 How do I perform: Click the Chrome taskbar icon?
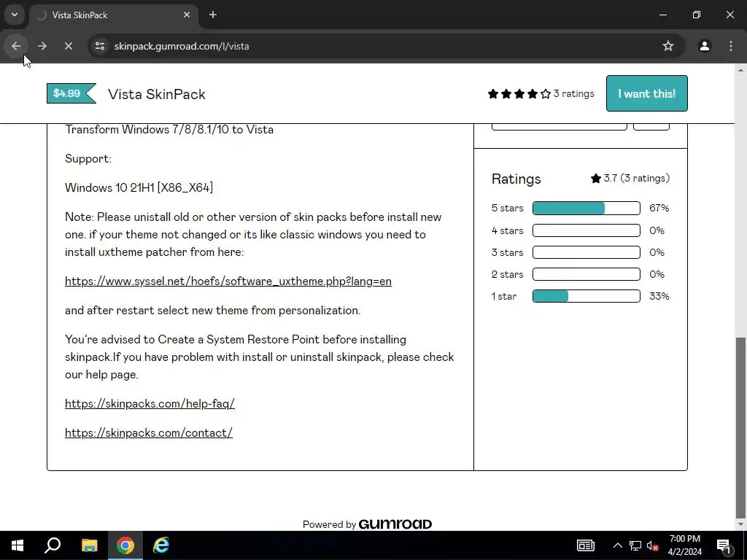(x=125, y=545)
